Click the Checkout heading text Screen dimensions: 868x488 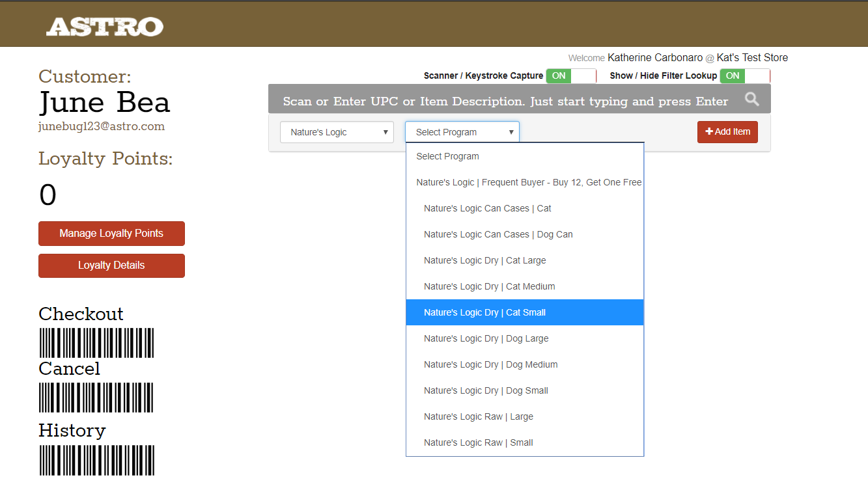point(81,314)
